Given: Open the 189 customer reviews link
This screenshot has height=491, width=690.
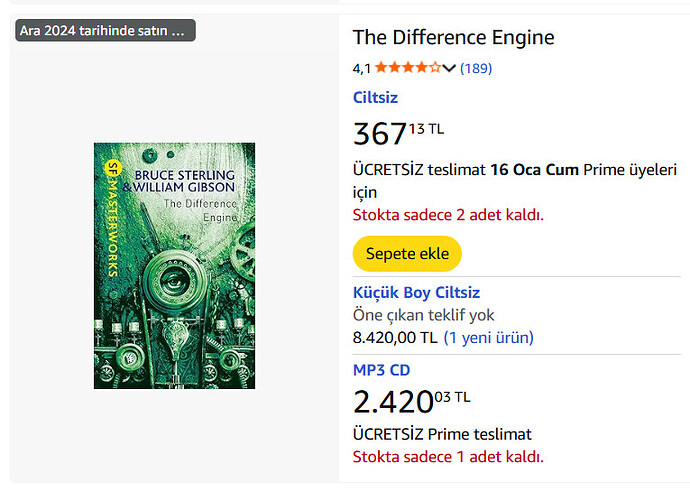Looking at the screenshot, I should [476, 69].
